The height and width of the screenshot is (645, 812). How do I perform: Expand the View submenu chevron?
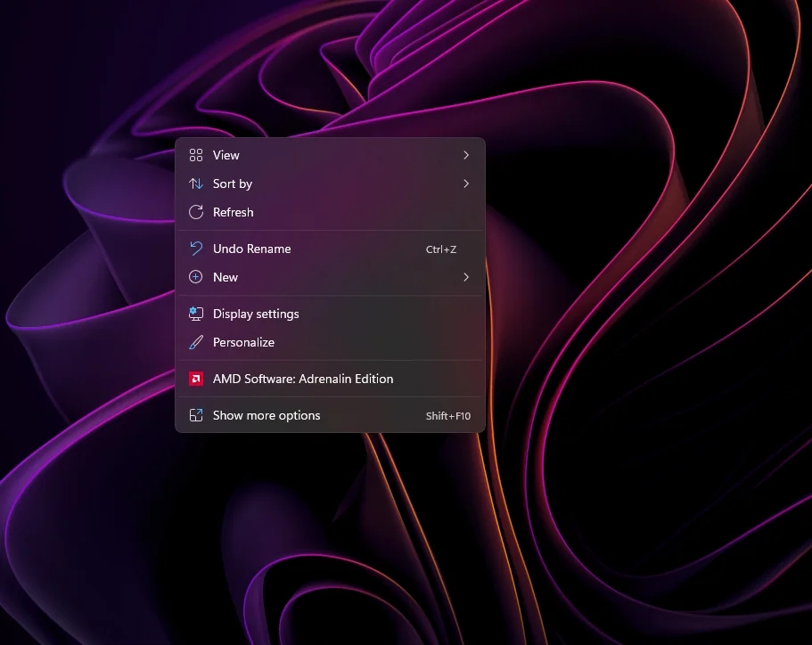pos(466,155)
